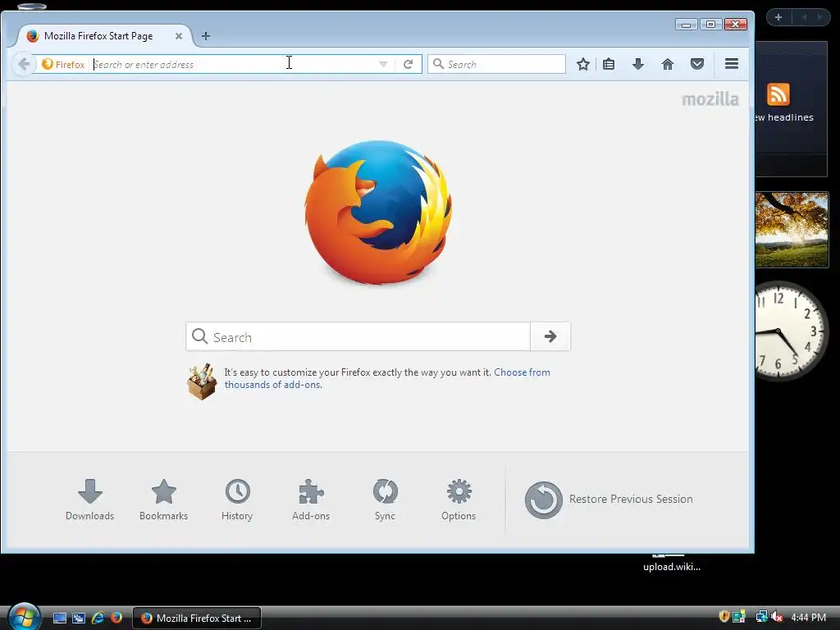Launch Firefox from quick launch
Viewport: 840px width, 630px height.
(x=116, y=618)
